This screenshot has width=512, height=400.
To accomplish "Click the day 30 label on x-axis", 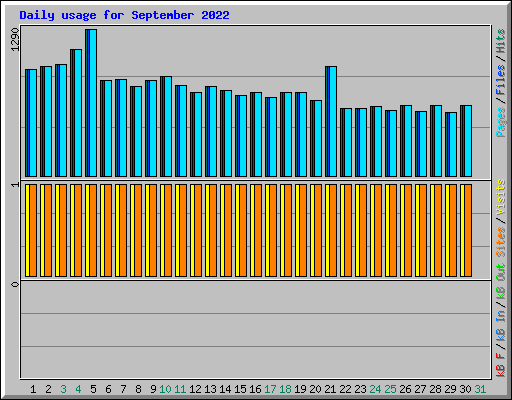I will point(465,389).
